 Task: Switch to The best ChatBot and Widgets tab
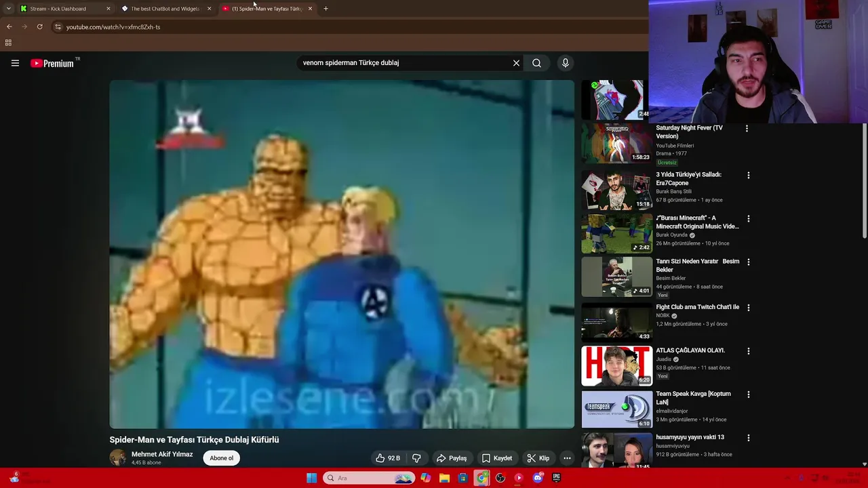pos(165,9)
